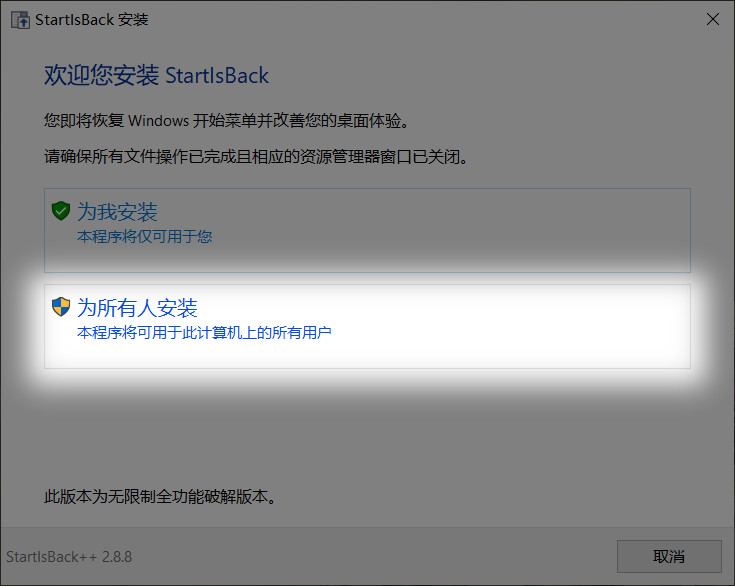The image size is (735, 586).
Task: Click the 欢迎您安装 StartIsBack heading
Action: [x=157, y=75]
